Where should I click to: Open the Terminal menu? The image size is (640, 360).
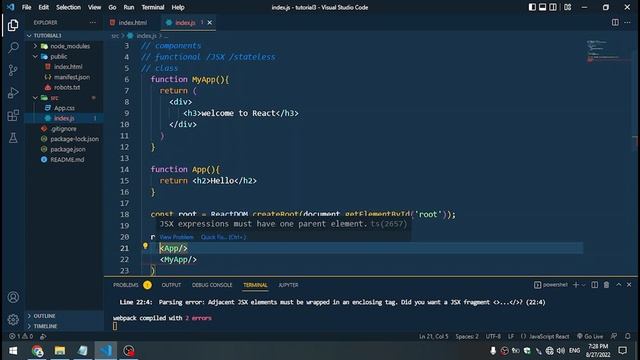153,7
